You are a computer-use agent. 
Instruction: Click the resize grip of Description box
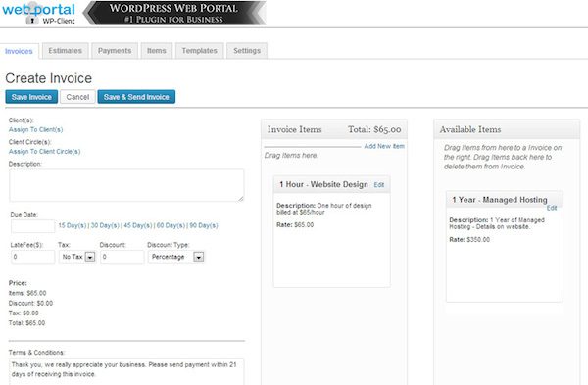pos(240,198)
